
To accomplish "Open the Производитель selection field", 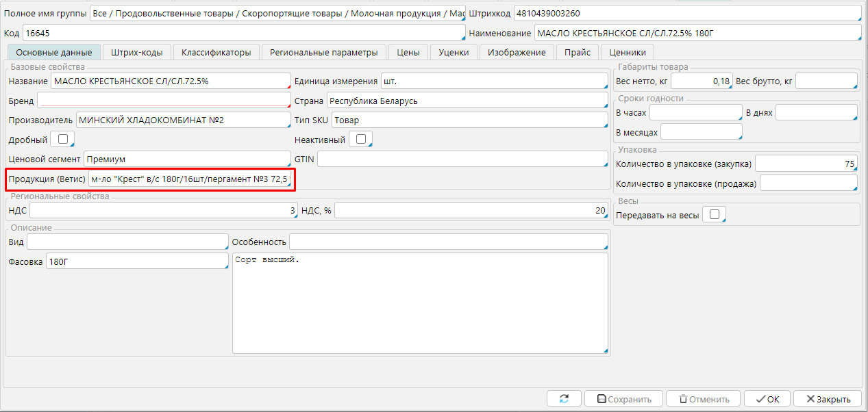I will click(x=183, y=120).
